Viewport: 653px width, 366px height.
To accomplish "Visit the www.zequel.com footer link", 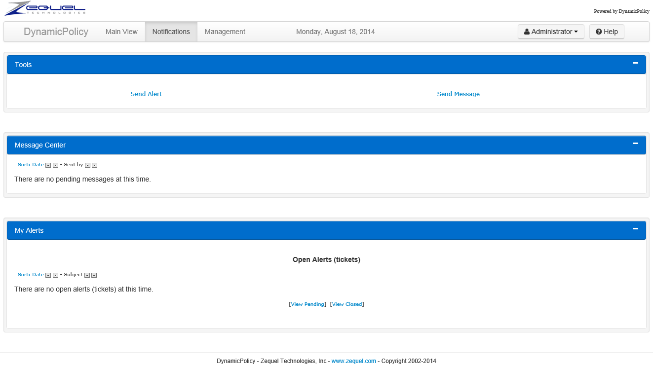I will coord(354,361).
